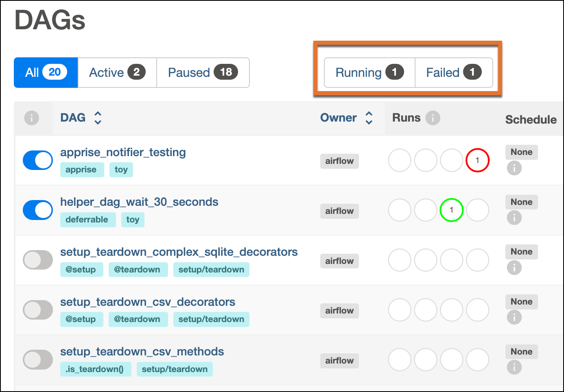Image resolution: width=564 pixels, height=392 pixels.
Task: Filter DAGs by Running status
Action: [369, 73]
